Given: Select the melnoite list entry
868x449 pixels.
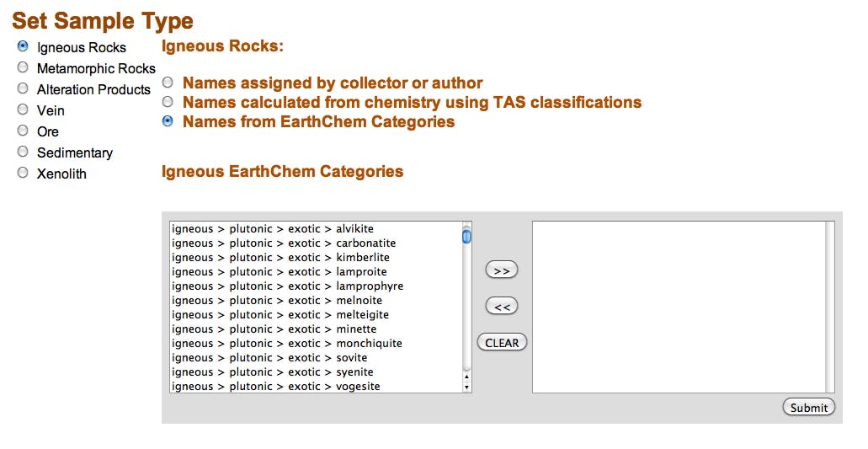Looking at the screenshot, I should (316, 301).
